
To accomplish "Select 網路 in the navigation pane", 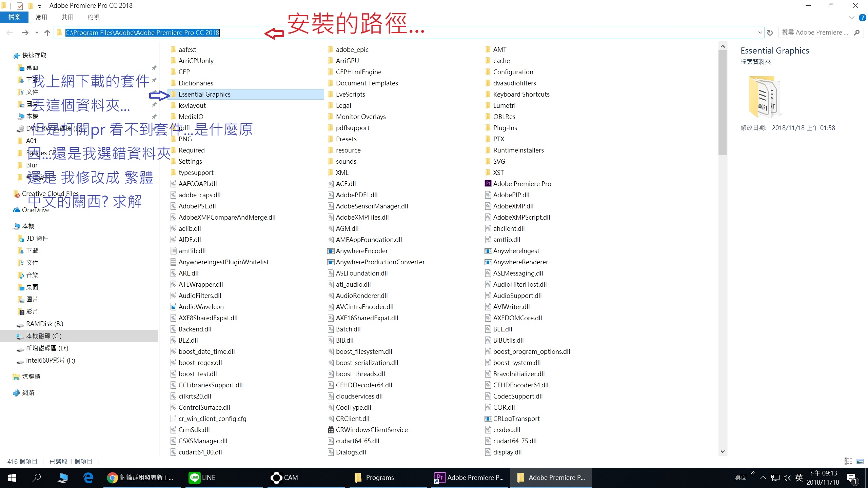I will tap(28, 393).
